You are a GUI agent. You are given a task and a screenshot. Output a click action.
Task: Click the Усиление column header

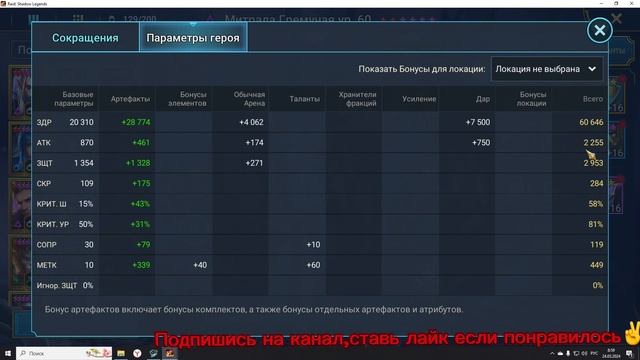tap(419, 99)
